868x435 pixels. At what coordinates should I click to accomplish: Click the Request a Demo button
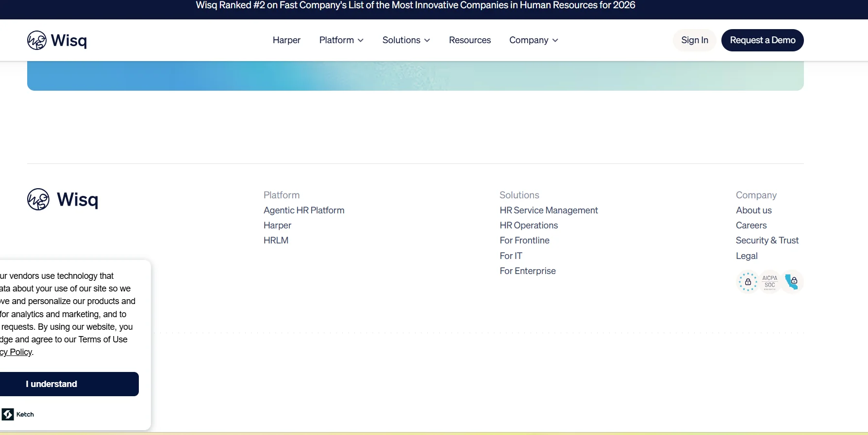tap(762, 40)
